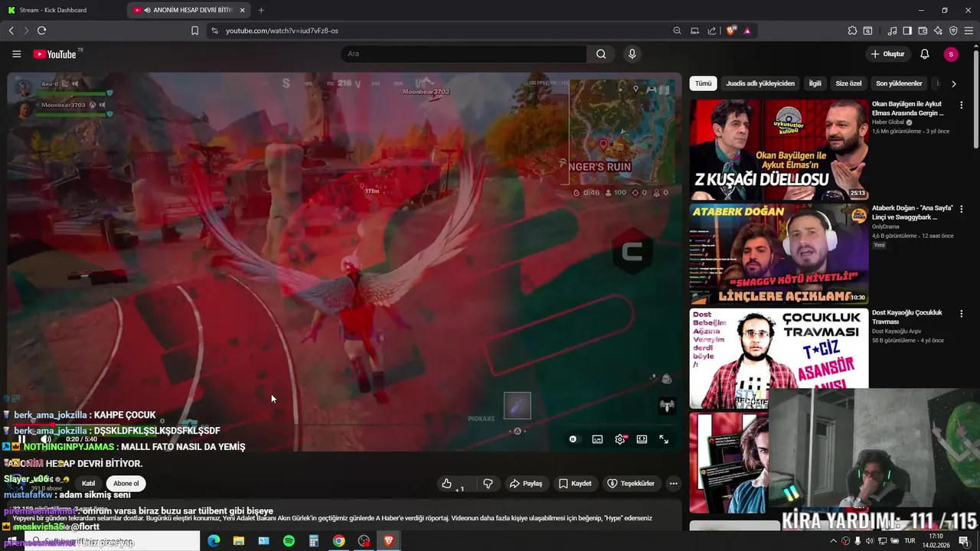Go to the YouTube home logo
Image resolution: width=980 pixels, height=551 pixels.
click(x=55, y=54)
